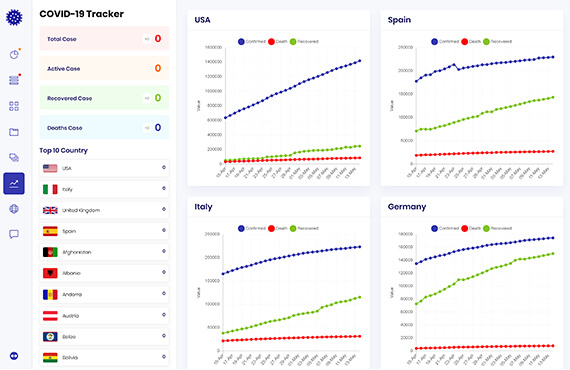Toggle the Confirmed series in the Spain chart legend
The width and height of the screenshot is (570, 370).
click(445, 41)
